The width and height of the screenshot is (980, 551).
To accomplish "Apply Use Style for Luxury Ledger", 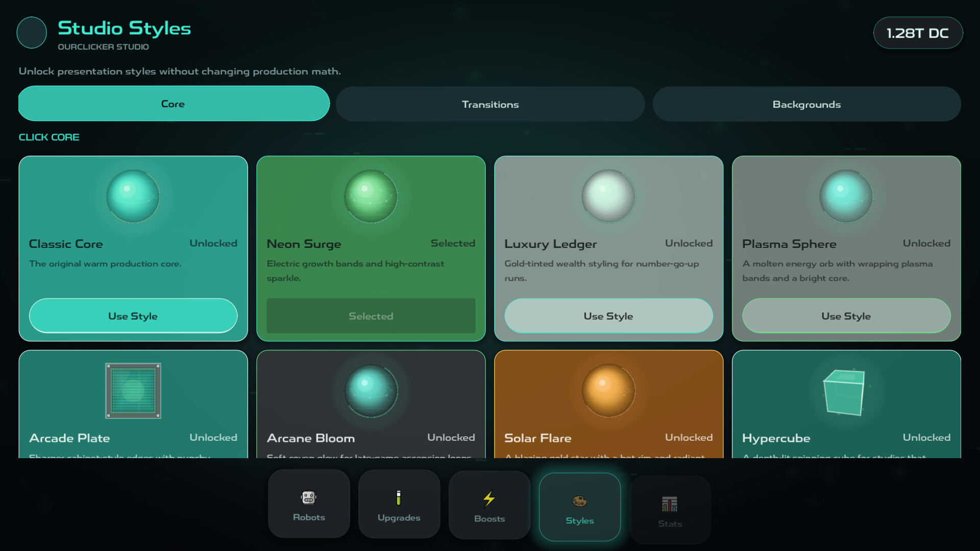I will click(x=608, y=316).
